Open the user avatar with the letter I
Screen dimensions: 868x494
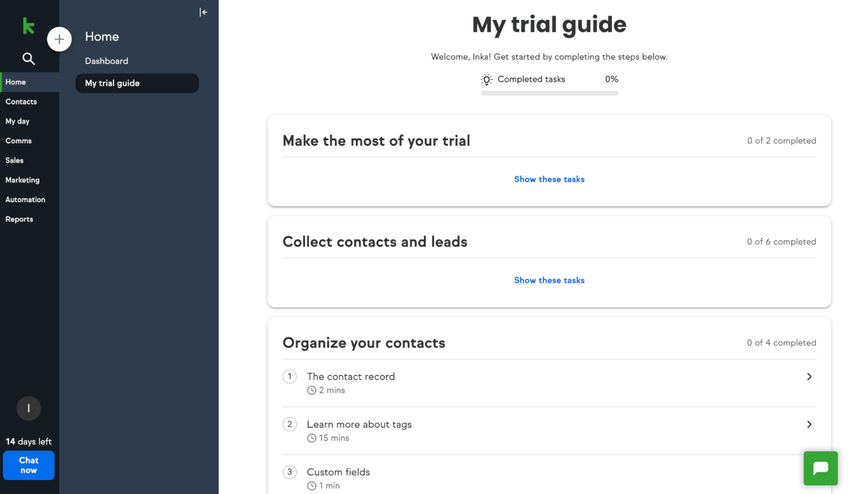point(28,408)
